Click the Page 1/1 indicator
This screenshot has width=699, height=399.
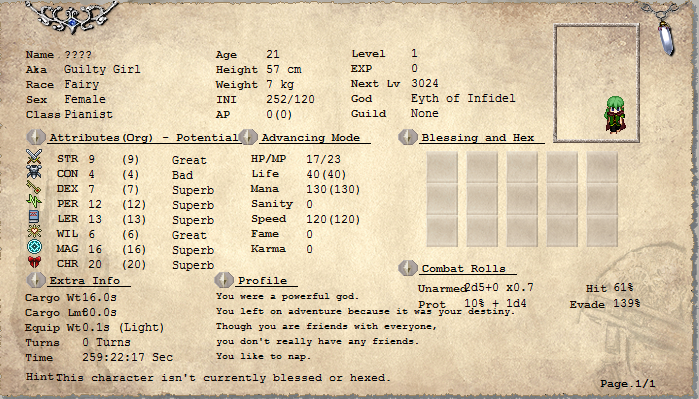(x=628, y=383)
